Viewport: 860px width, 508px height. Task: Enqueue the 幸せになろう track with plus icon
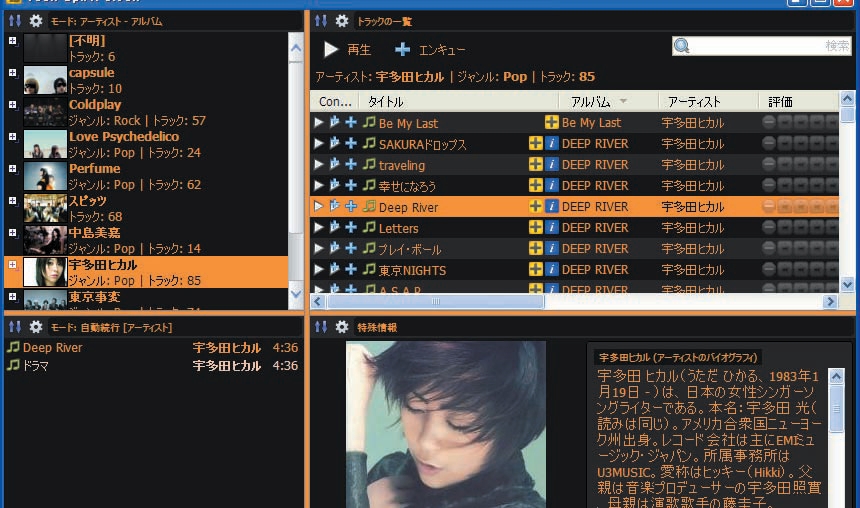(351, 185)
